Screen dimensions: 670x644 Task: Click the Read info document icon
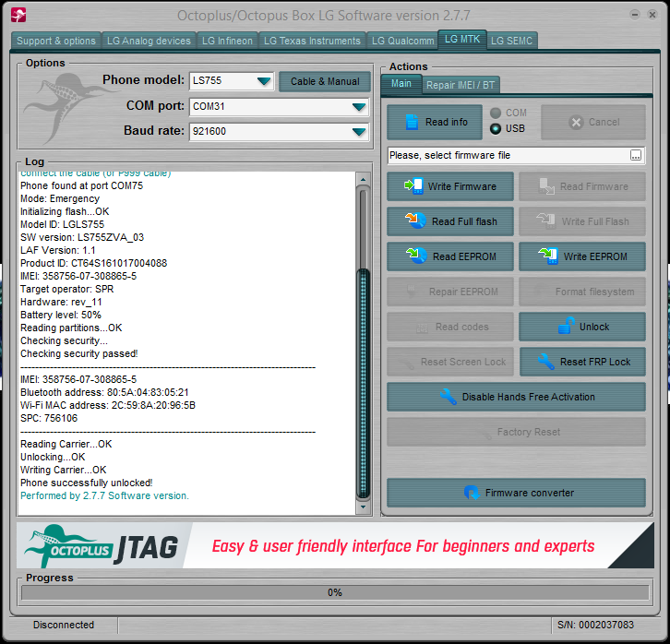point(412,122)
